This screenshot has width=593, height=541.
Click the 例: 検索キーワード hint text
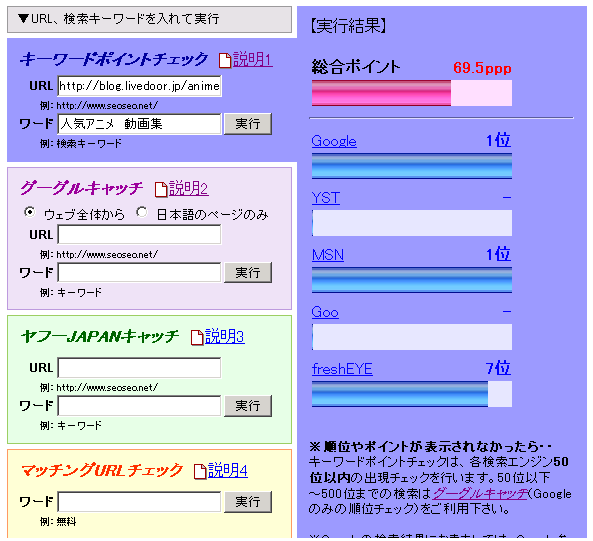[x=81, y=144]
